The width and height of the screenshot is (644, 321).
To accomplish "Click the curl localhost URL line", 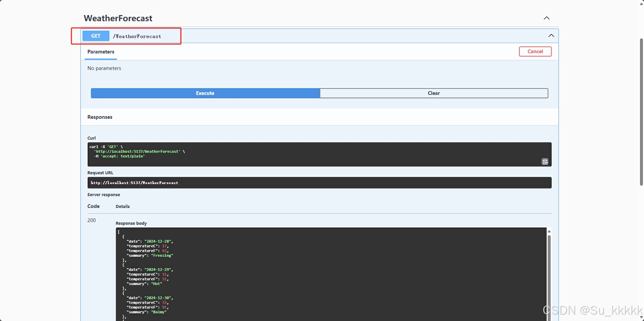I will coord(139,151).
